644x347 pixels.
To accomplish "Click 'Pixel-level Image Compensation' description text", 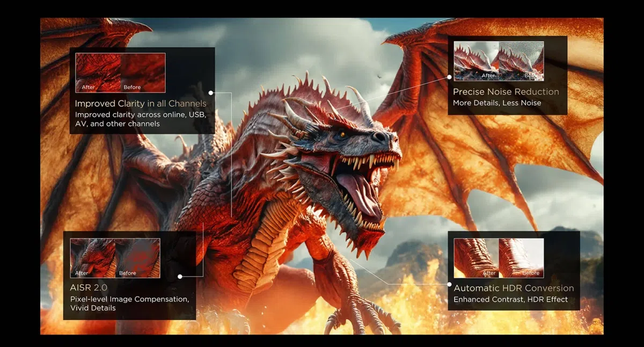I will coord(129,299).
